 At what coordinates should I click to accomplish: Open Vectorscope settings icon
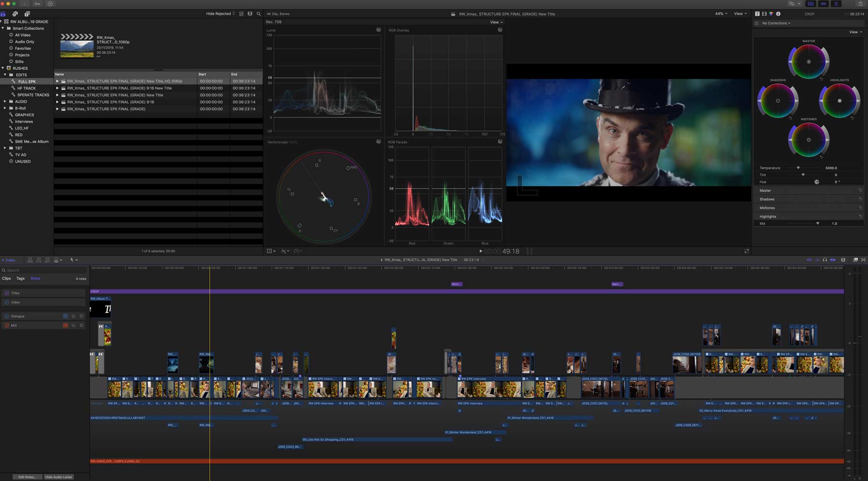click(x=379, y=142)
